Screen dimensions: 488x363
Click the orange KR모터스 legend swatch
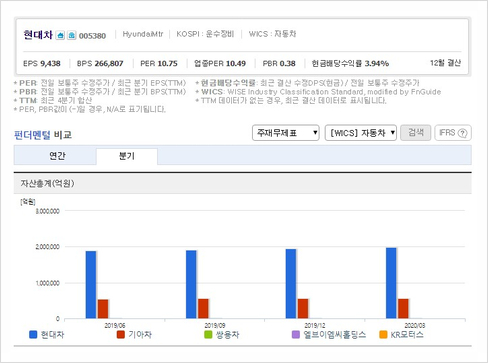tap(383, 334)
